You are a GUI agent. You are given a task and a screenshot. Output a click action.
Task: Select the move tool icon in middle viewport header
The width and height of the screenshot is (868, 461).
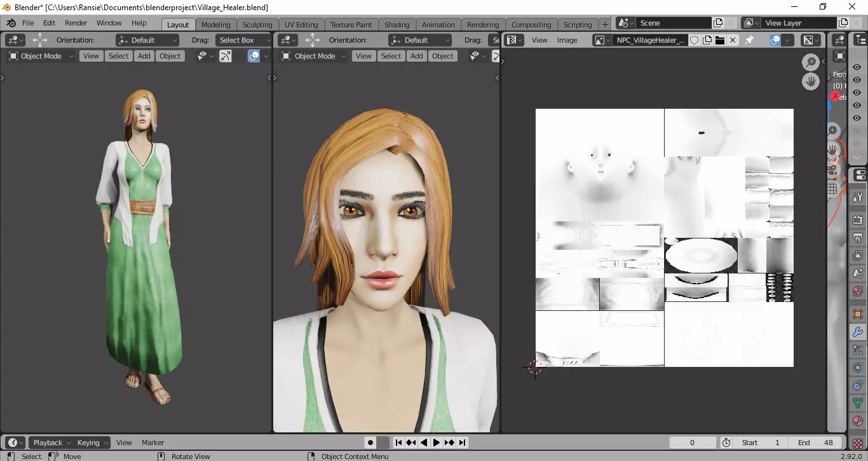coord(313,40)
